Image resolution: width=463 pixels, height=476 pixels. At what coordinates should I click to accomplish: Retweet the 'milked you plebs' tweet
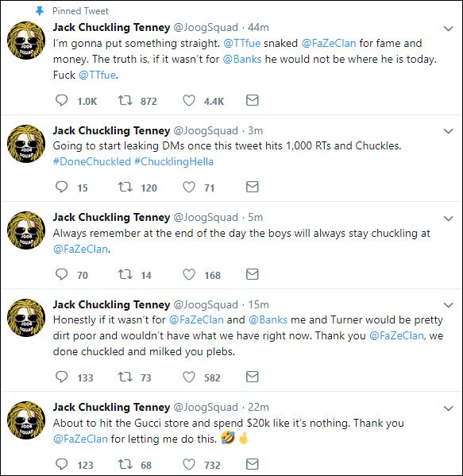tap(125, 377)
